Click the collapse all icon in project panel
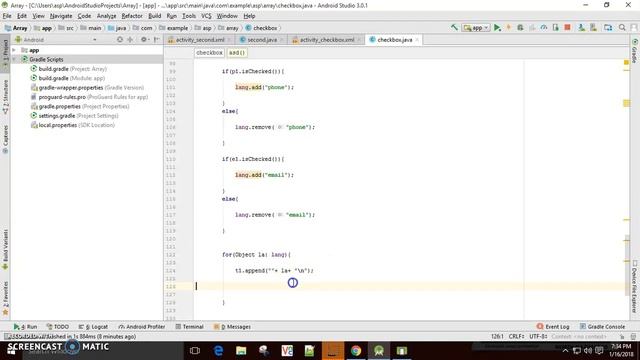 (130, 40)
